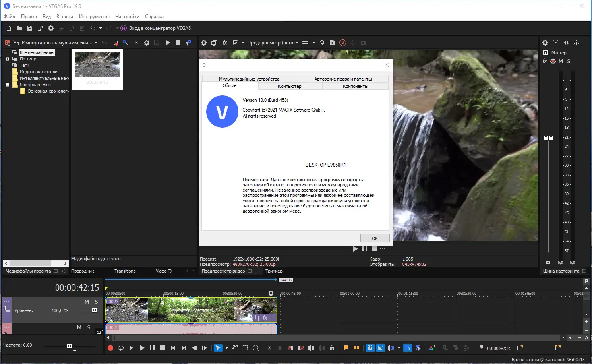Undo the last action
The width and height of the screenshot is (592, 364).
pyautogui.click(x=93, y=28)
